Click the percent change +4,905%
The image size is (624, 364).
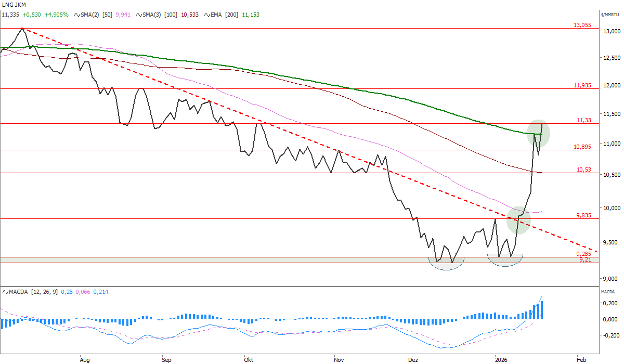[x=56, y=15]
